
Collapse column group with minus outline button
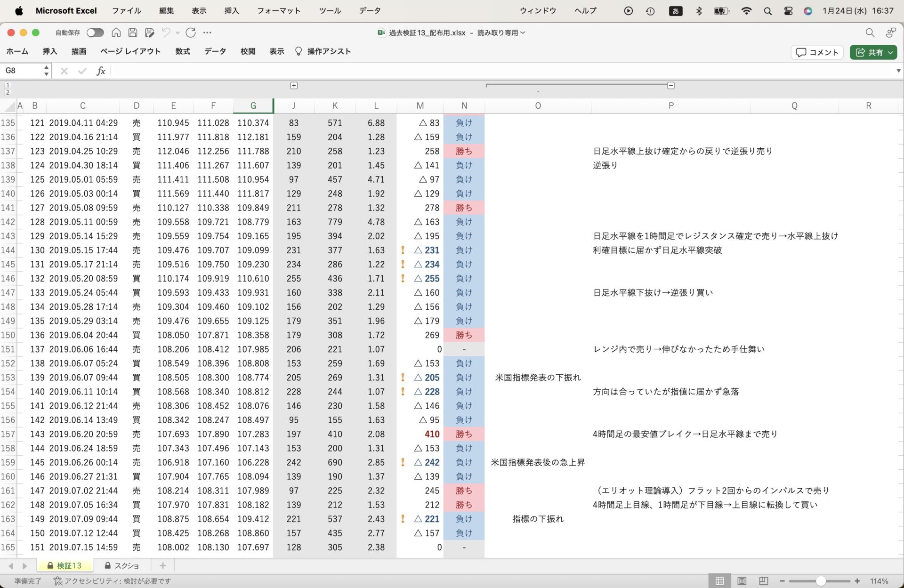(x=671, y=85)
